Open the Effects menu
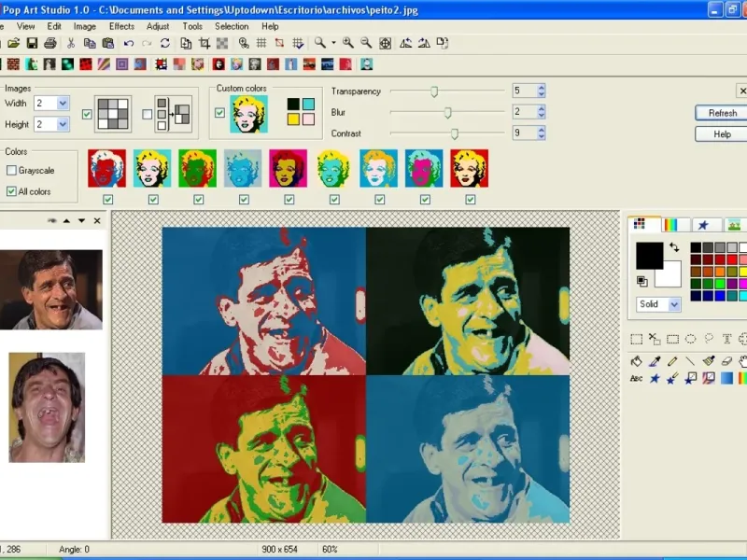747x560 pixels. coord(121,26)
